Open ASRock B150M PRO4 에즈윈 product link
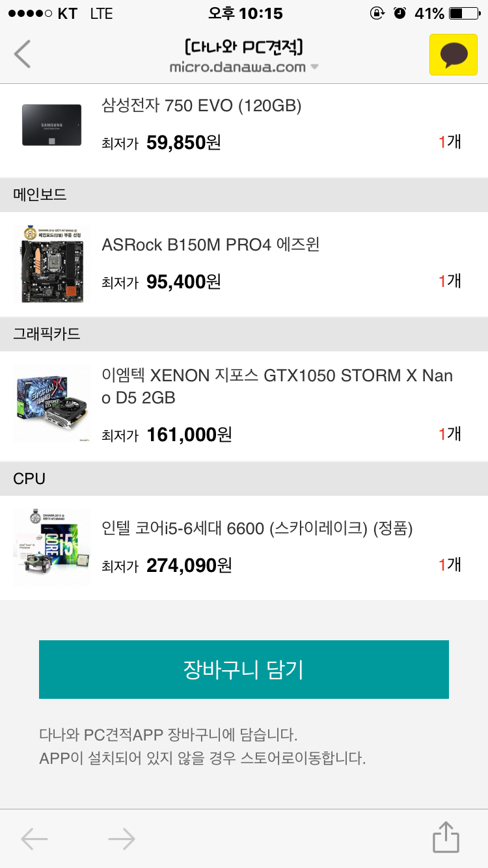 [211, 245]
